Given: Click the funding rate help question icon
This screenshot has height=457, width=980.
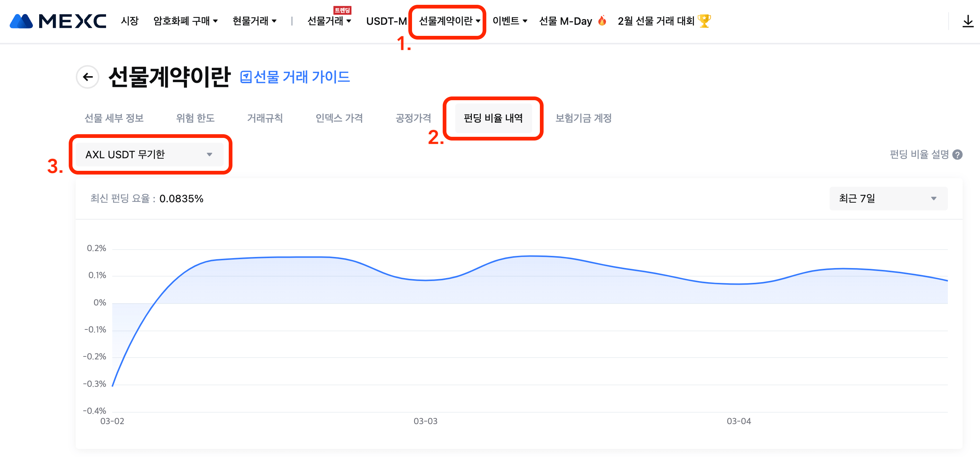Looking at the screenshot, I should pos(957,155).
